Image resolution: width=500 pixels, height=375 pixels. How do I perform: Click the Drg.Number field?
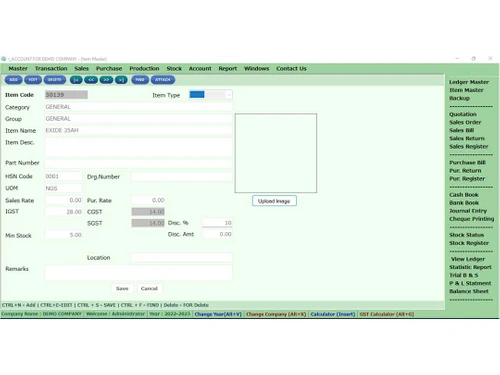pos(182,176)
